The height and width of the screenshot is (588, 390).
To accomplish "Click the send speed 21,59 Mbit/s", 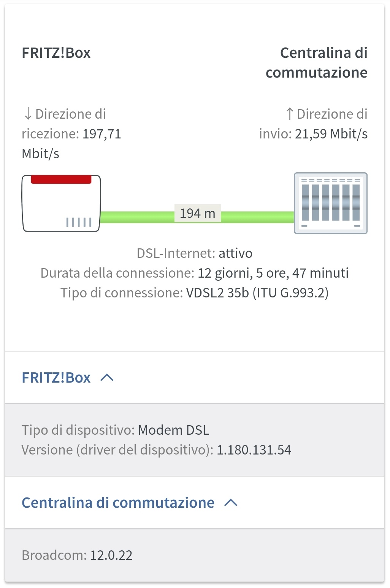I will click(x=331, y=134).
